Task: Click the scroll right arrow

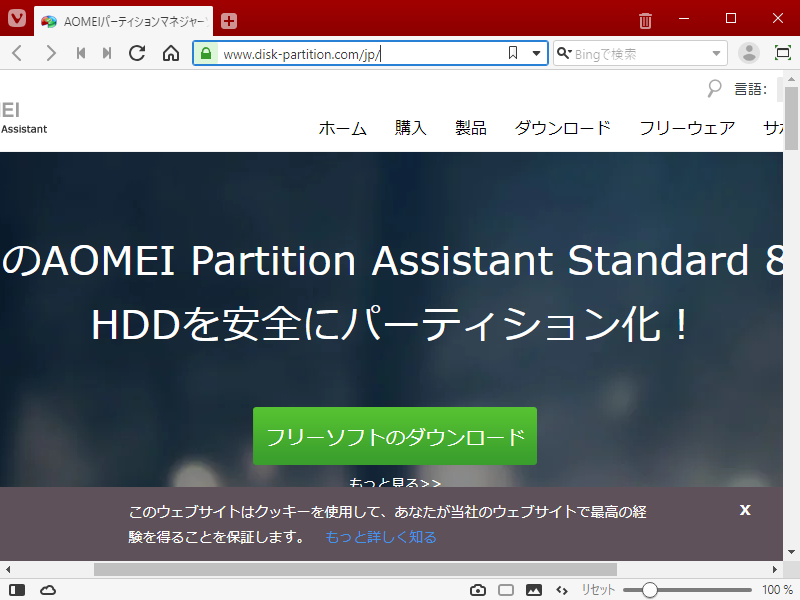Action: coord(774,569)
